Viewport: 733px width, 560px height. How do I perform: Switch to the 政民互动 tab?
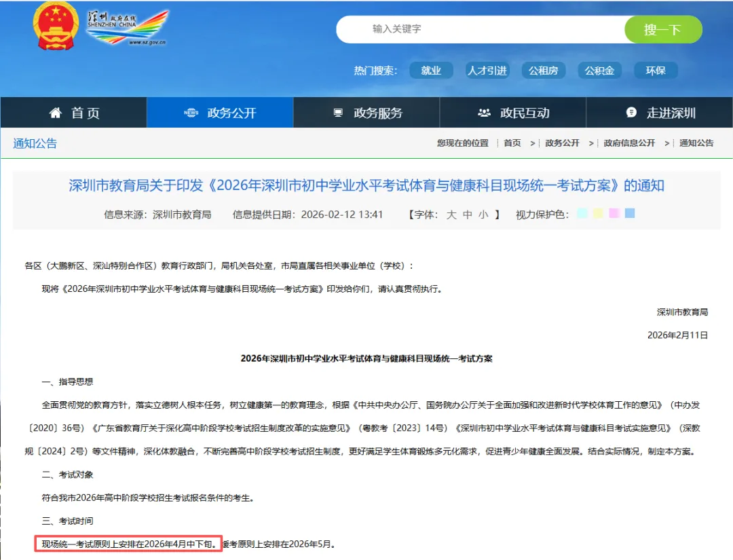tap(512, 113)
